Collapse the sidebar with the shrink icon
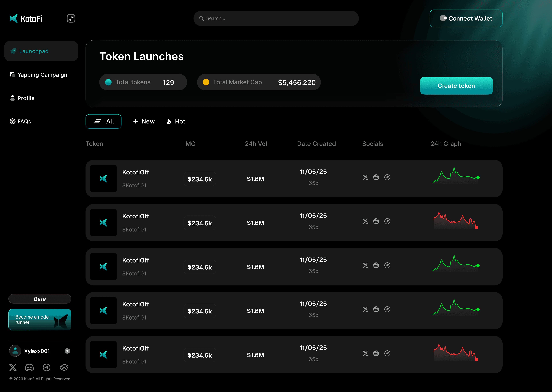This screenshot has width=552, height=392. point(71,18)
